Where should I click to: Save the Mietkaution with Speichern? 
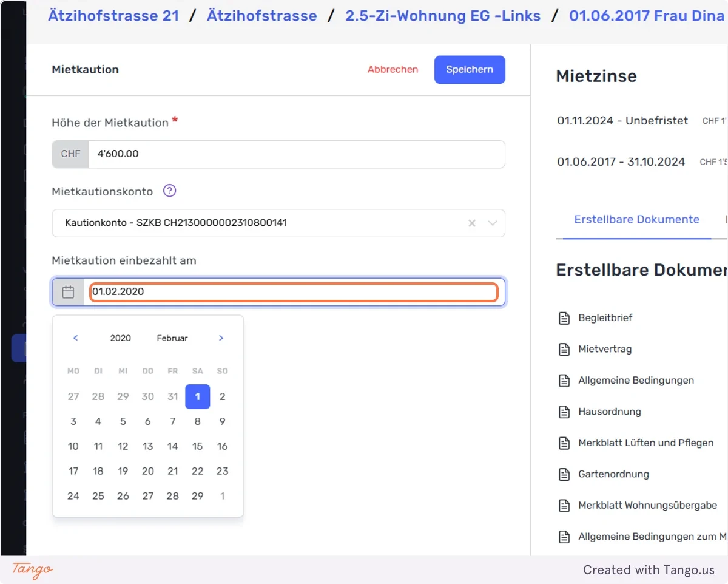470,69
